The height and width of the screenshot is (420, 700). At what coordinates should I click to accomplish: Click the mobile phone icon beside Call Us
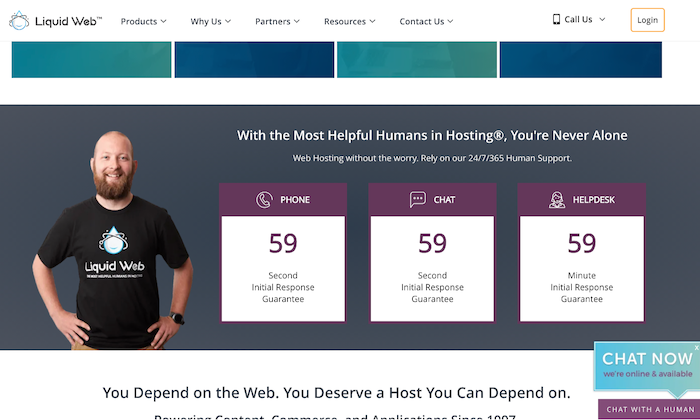(556, 19)
